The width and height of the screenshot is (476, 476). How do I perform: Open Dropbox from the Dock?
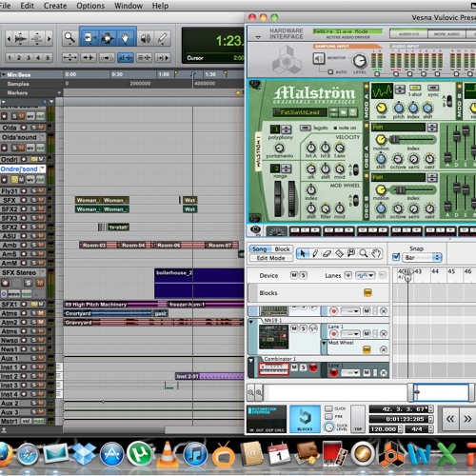tap(84, 454)
